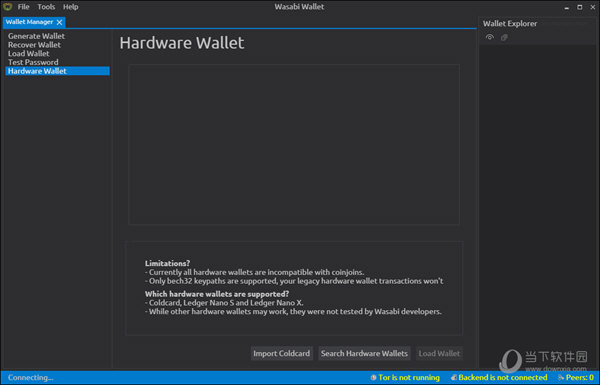Click the empty hardware wallet list box

coord(294,145)
